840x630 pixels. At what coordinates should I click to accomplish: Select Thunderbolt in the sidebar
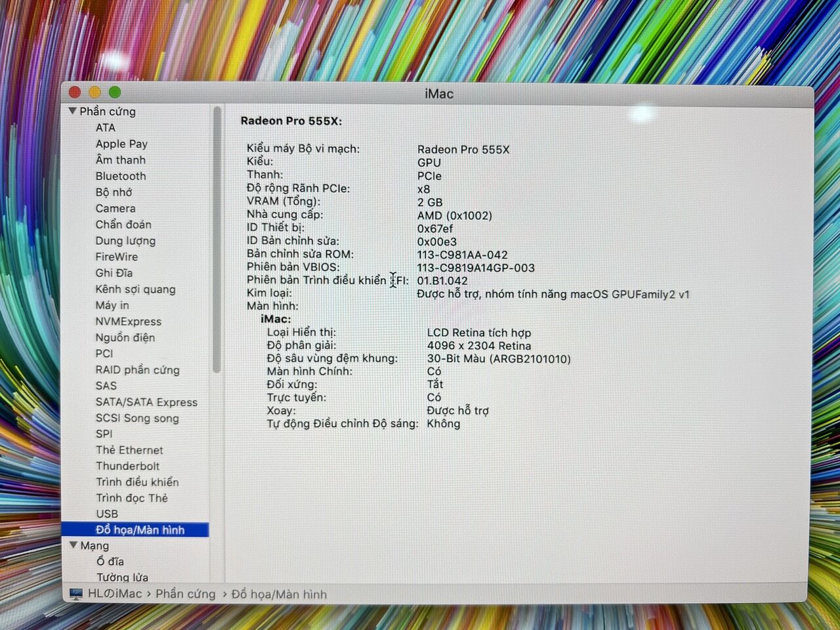pyautogui.click(x=128, y=466)
